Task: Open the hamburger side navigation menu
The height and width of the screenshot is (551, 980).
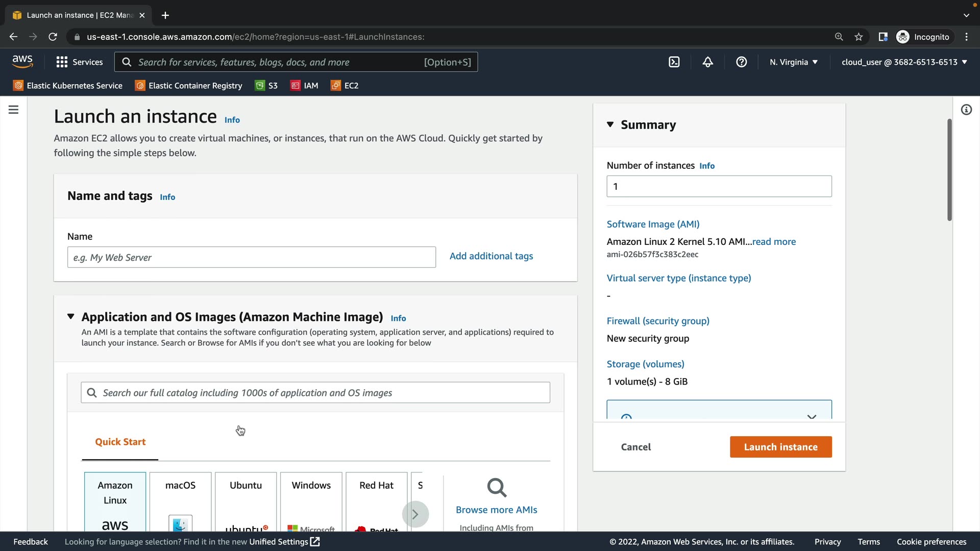Action: 14,110
